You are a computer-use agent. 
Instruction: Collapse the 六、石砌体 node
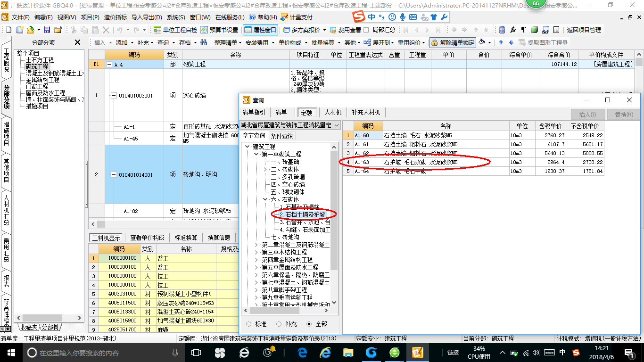click(266, 200)
